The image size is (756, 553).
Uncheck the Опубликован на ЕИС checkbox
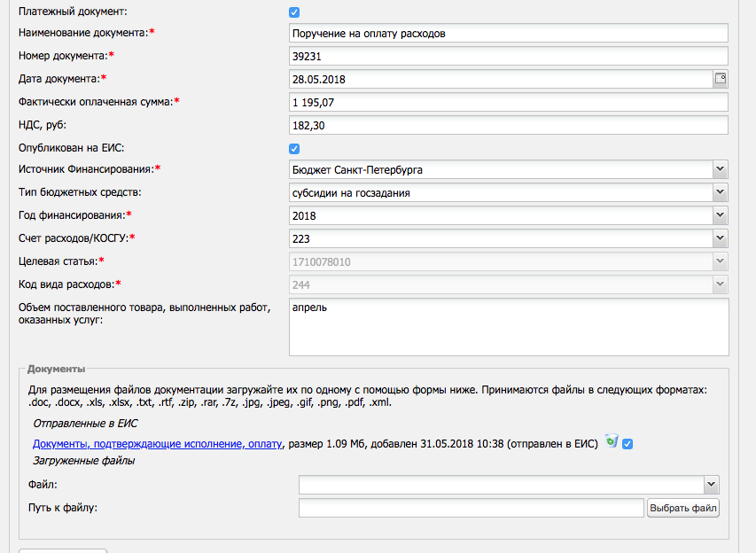[x=294, y=149]
